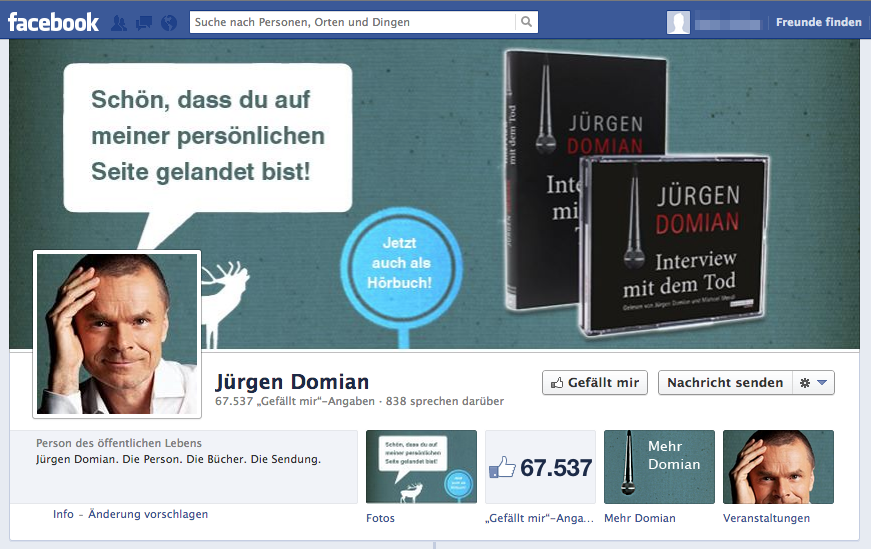
Task: Click Person des öffentlichen Lebens text
Action: pyautogui.click(x=119, y=443)
